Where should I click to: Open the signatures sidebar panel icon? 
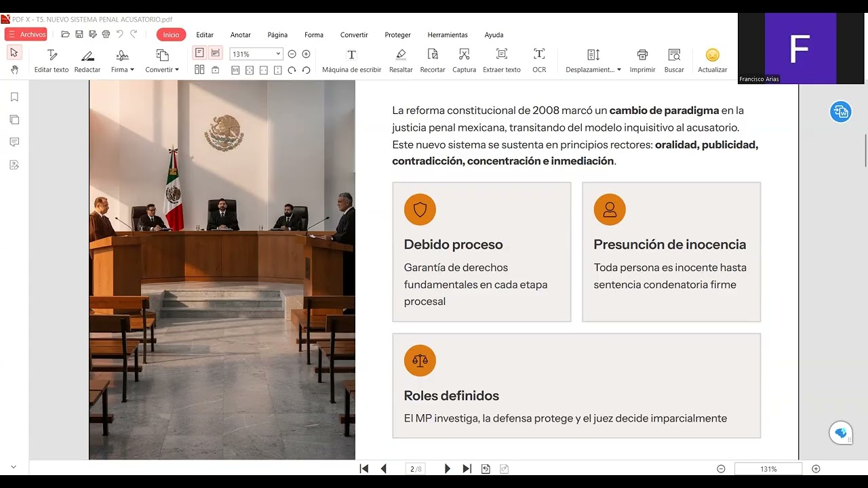(x=14, y=165)
